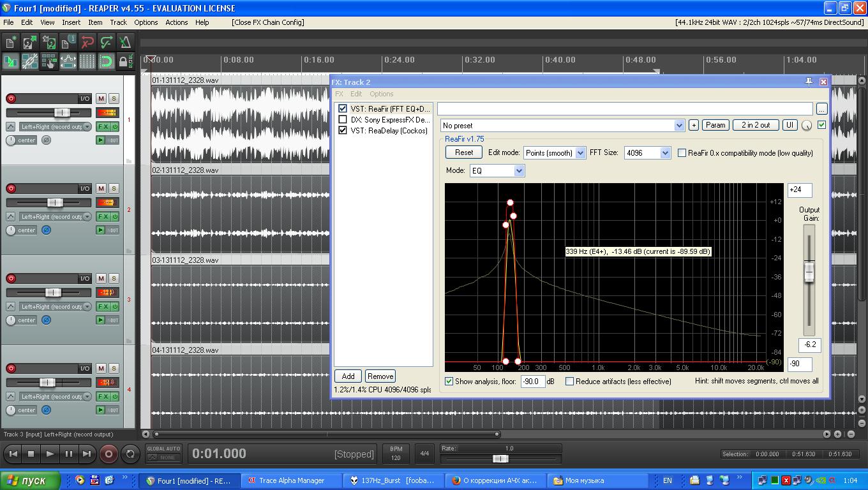Viewport: 868px width, 490px height.
Task: Enable DX: Sony ExpressFX plugin checkbox
Action: pos(343,119)
